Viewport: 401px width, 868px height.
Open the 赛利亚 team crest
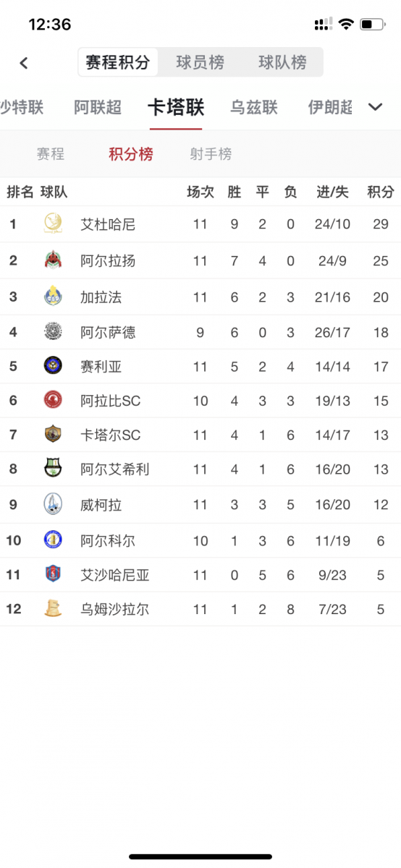pos(53,366)
